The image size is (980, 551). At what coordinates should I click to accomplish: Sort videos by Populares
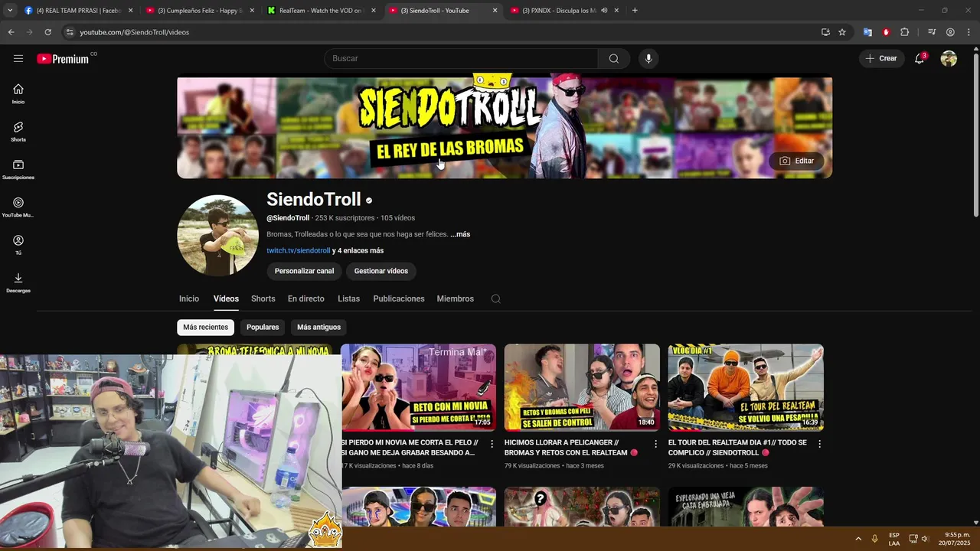(x=263, y=327)
